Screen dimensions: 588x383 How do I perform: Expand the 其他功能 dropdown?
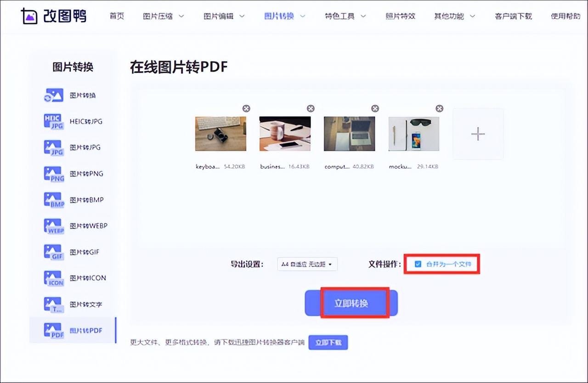(x=450, y=15)
